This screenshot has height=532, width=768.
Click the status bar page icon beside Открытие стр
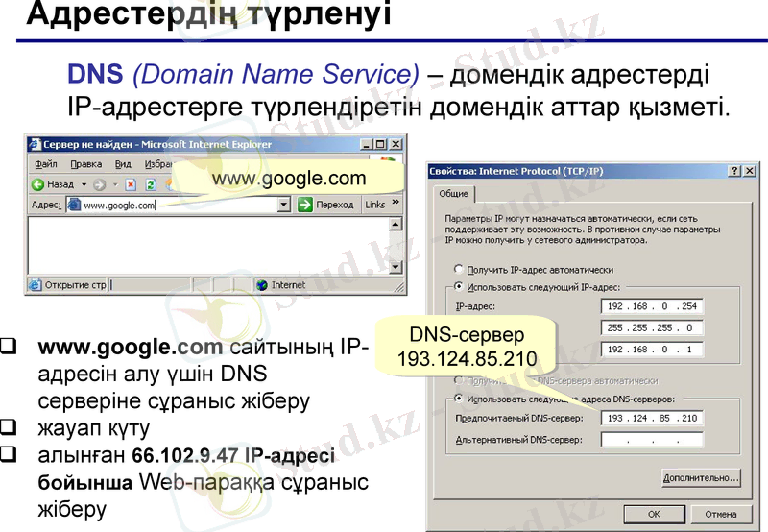click(x=35, y=284)
